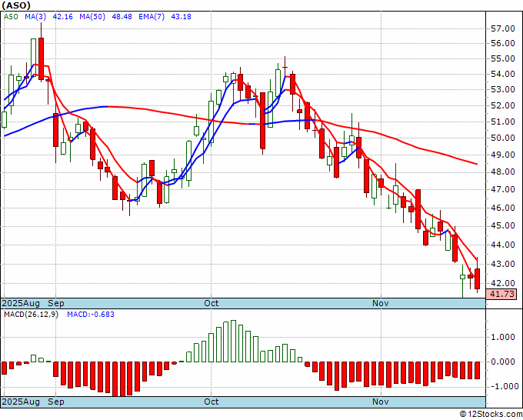The width and height of the screenshot is (523, 420).
Task: Click the Oct label on price timeline
Action: 212,303
